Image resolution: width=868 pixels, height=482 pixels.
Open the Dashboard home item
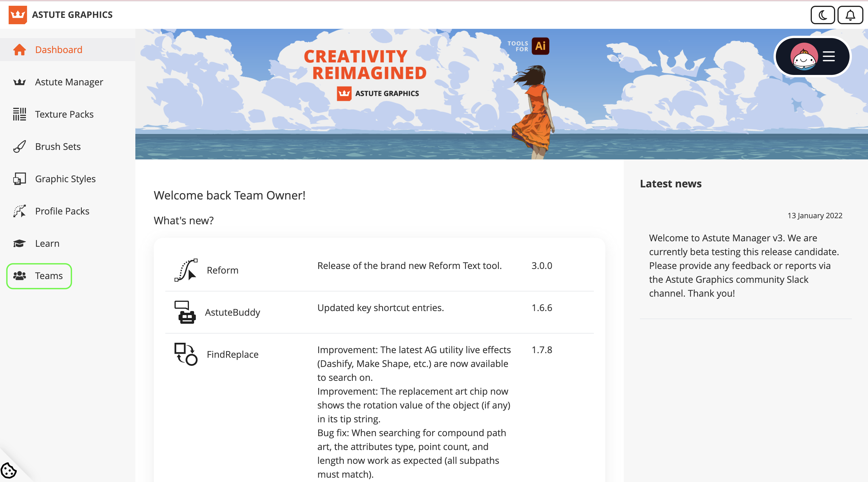click(x=59, y=50)
